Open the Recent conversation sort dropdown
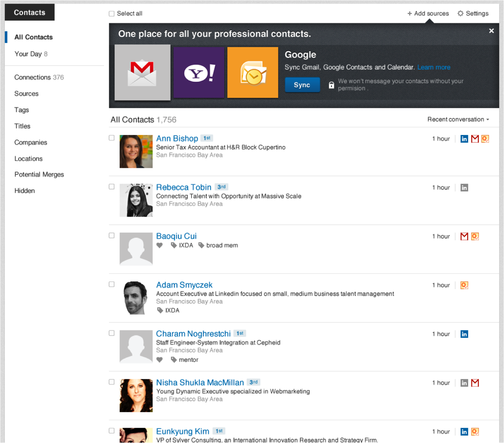 point(458,119)
